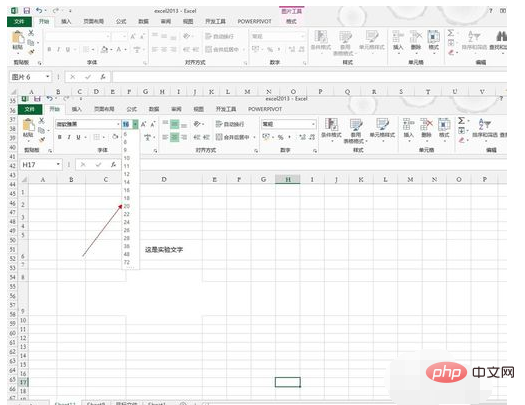Click Delete cells icon in inner ribbon
This screenshot has width=525, height=405.
tap(426, 124)
